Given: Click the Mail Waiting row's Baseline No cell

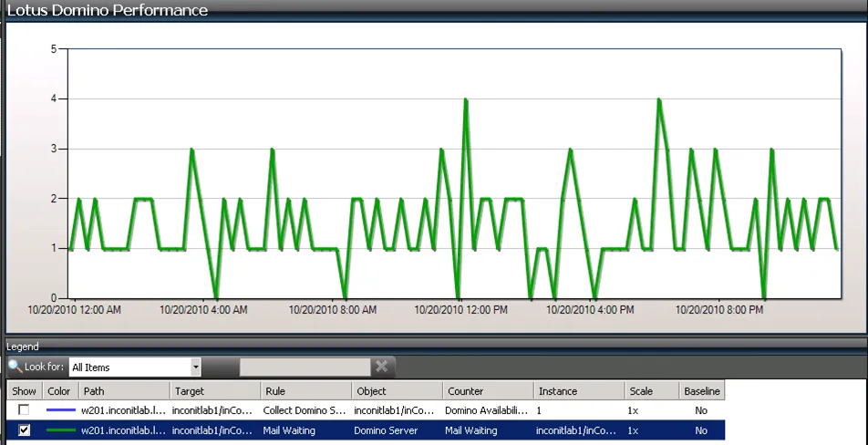Looking at the screenshot, I should coord(701,430).
